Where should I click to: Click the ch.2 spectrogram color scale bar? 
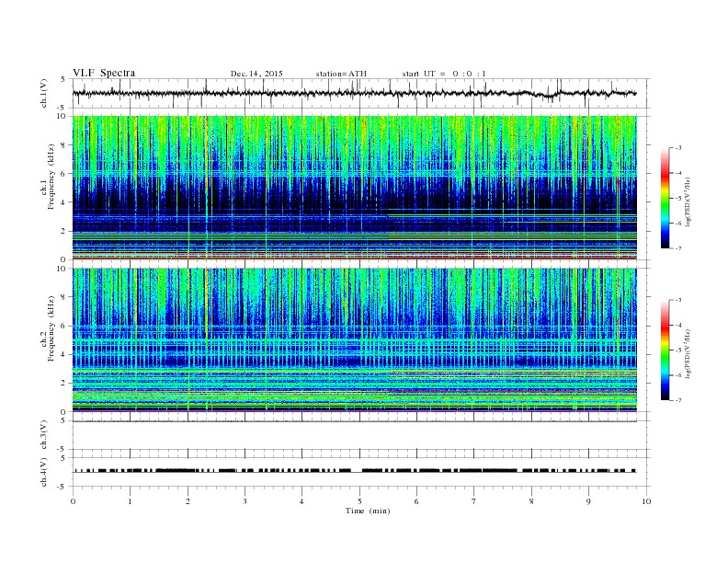point(665,350)
